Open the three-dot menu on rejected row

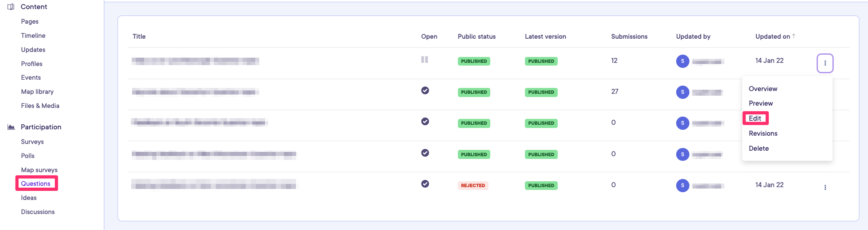click(x=825, y=187)
